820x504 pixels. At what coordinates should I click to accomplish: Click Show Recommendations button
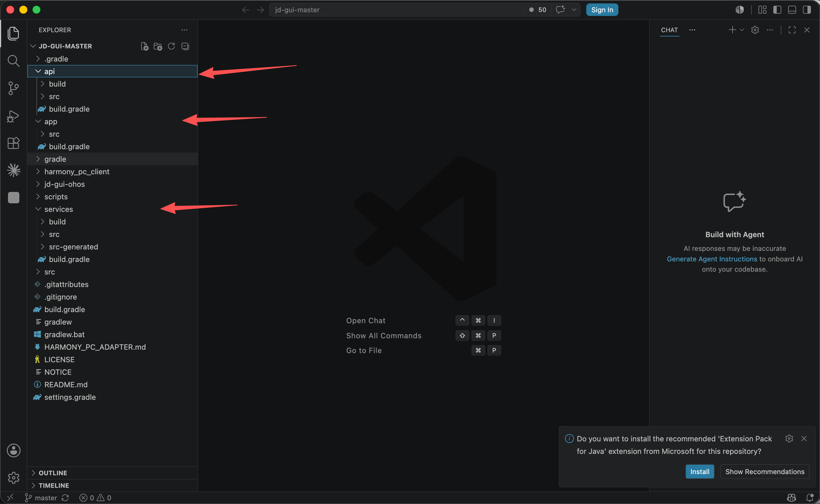pyautogui.click(x=765, y=472)
